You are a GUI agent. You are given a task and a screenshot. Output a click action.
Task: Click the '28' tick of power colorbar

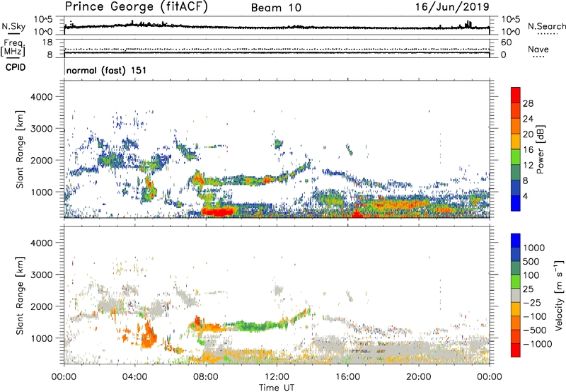pos(528,103)
